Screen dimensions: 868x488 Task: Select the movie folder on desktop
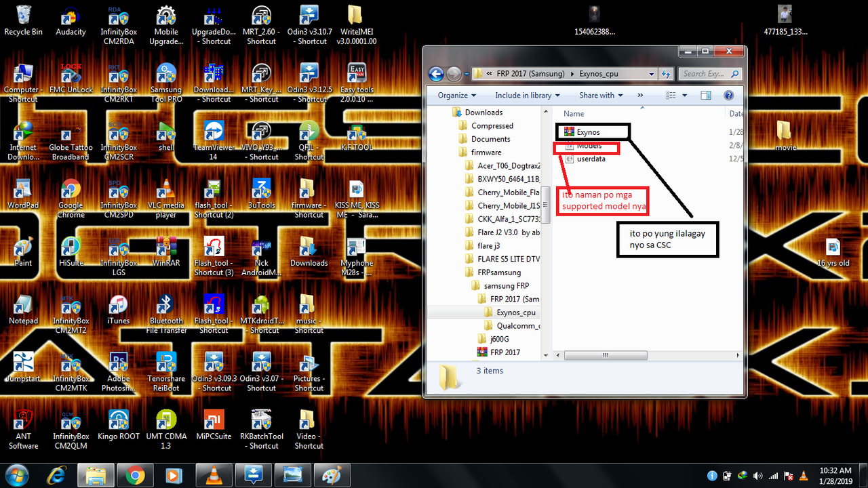pyautogui.click(x=785, y=136)
